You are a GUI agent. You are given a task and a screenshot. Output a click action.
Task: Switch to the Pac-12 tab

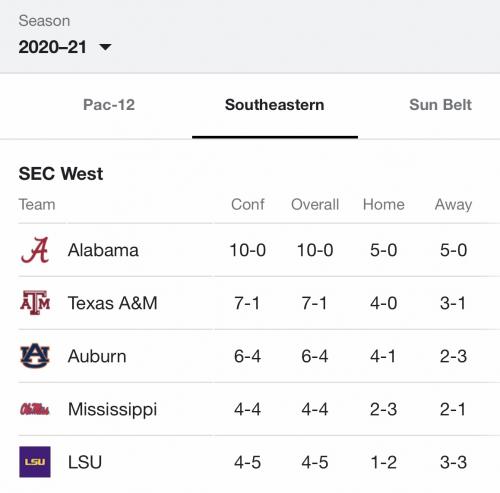(109, 105)
